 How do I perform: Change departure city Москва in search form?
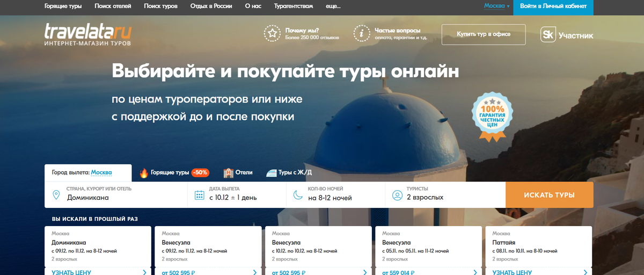(x=101, y=172)
